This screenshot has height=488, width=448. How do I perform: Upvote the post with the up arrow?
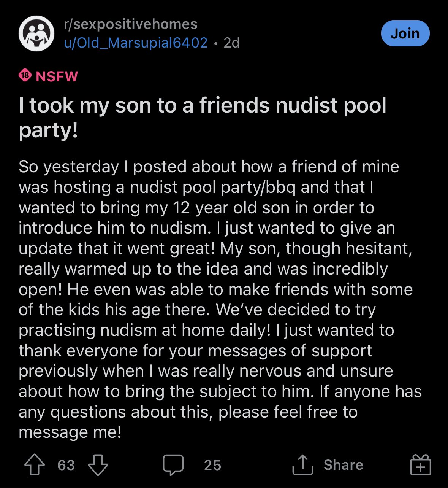click(35, 465)
